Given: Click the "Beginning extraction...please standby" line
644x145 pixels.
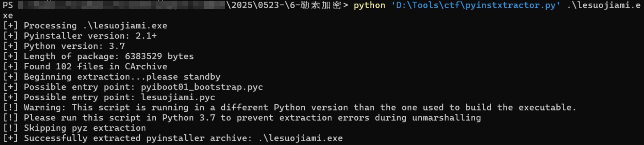Looking at the screenshot, I should (x=122, y=77).
